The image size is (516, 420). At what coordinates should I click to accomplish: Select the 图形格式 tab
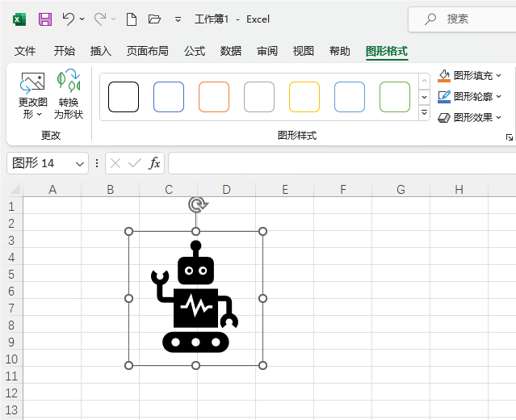387,52
